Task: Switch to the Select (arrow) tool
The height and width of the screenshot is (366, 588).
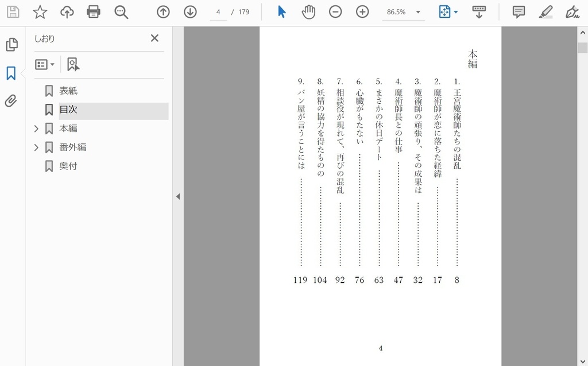Action: 281,11
